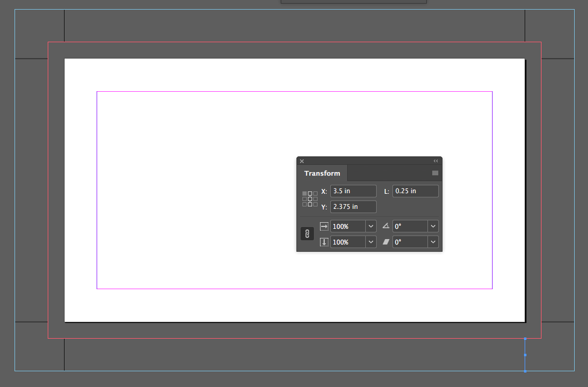Viewport: 588px width, 387px height.
Task: Click the Shear X Angle icon
Action: pos(386,242)
